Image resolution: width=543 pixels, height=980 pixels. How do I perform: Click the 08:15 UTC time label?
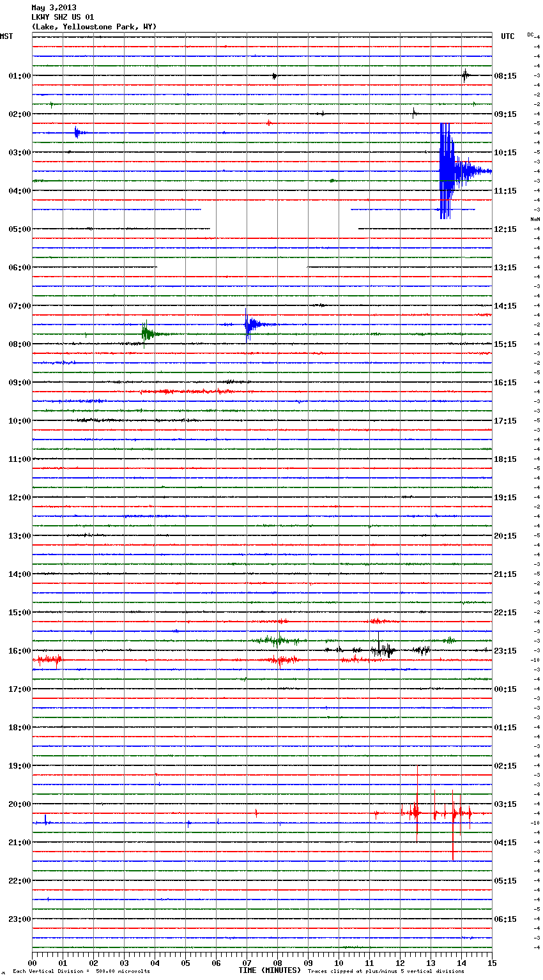click(505, 76)
